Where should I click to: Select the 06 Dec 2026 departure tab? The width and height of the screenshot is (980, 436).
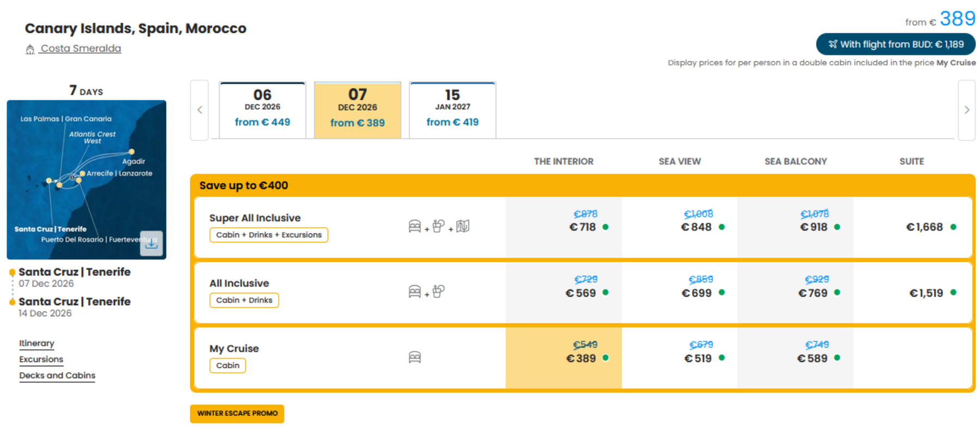click(262, 110)
